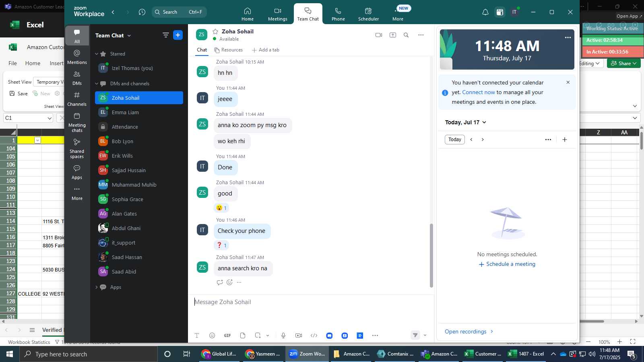This screenshot has width=644, height=362.
Task: Open the Excel Share button
Action: pyautogui.click(x=623, y=63)
